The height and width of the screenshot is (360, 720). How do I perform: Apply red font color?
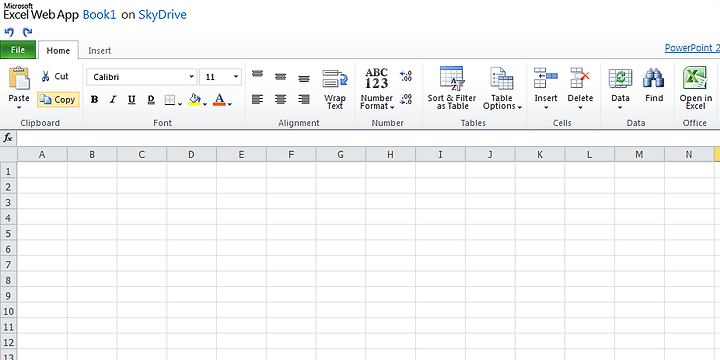(219, 100)
